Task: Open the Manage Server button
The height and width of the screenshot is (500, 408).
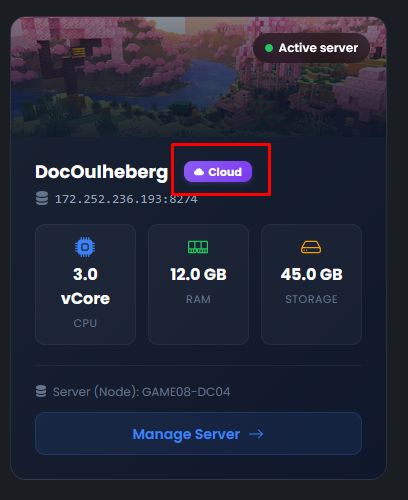Action: (198, 434)
